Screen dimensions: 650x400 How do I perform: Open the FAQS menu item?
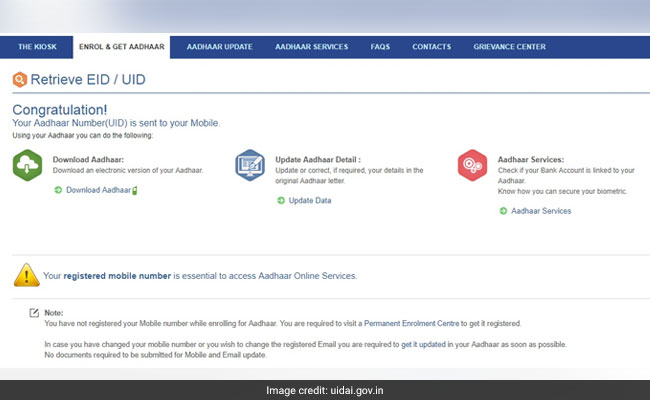click(380, 47)
